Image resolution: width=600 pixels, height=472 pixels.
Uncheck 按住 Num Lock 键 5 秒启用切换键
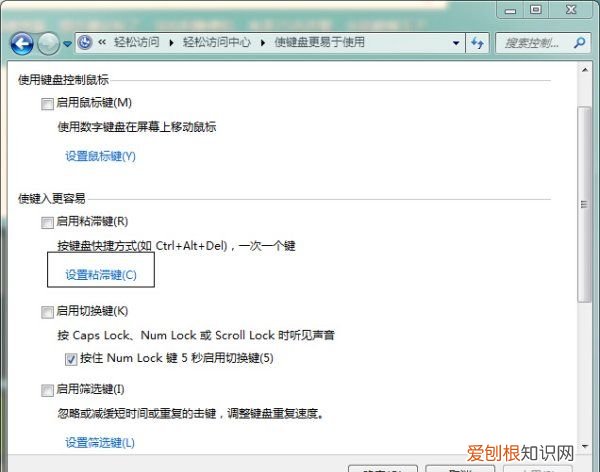click(71, 359)
